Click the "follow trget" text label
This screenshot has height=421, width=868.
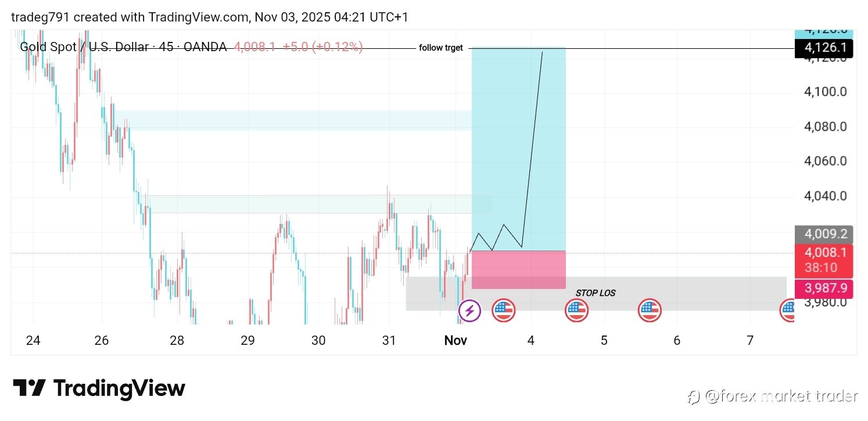(x=441, y=48)
